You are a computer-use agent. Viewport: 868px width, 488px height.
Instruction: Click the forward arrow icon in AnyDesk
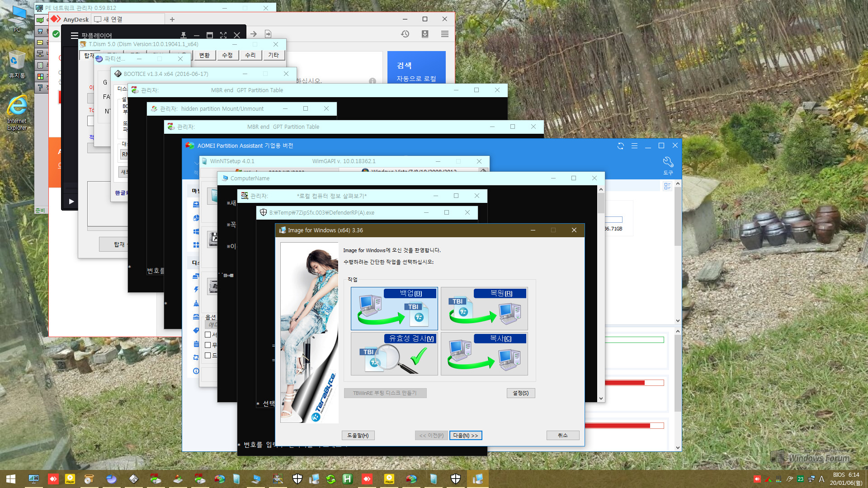(254, 34)
